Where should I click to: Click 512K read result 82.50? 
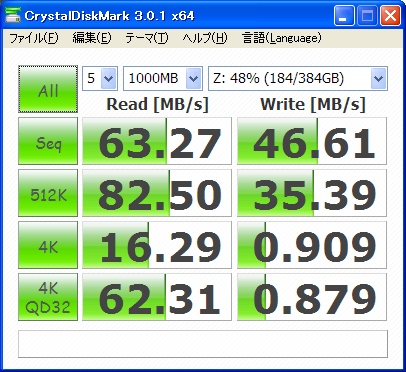pyautogui.click(x=157, y=193)
